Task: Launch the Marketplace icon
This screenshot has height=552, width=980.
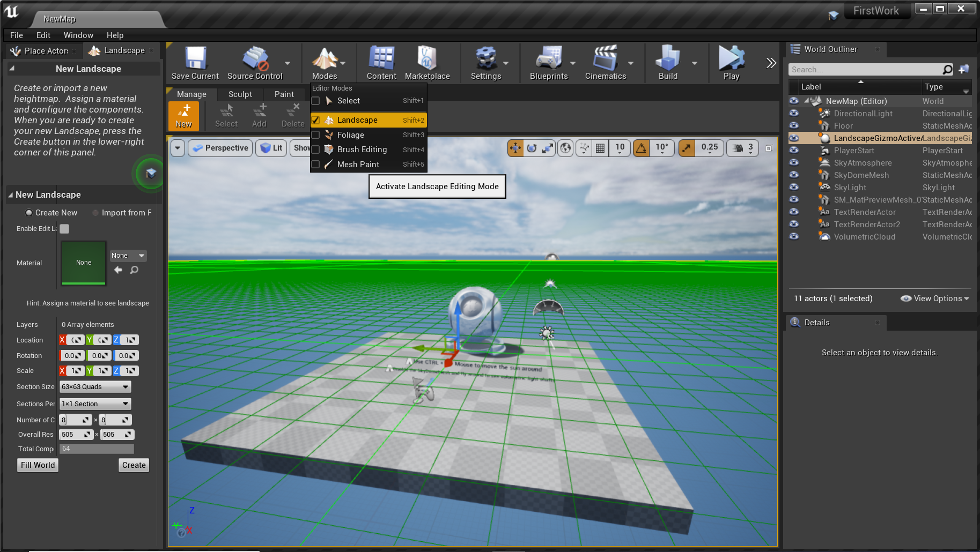Action: (x=427, y=63)
